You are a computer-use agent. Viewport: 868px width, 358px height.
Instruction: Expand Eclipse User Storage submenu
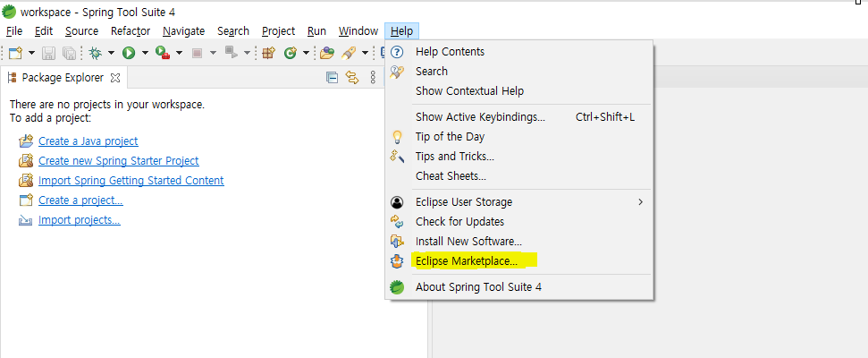point(519,201)
